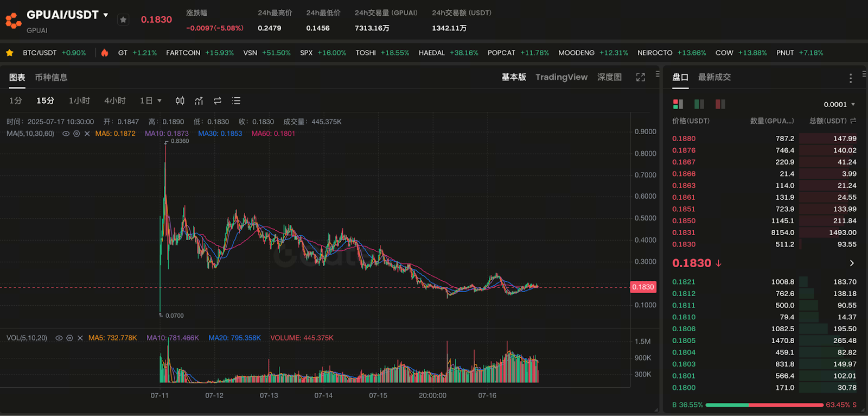Expand chart to fullscreen

641,77
